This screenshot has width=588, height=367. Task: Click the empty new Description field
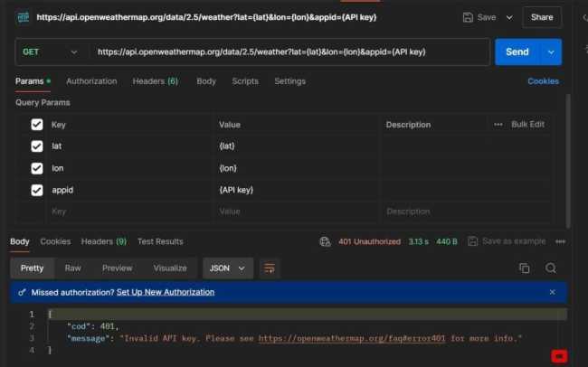coord(466,212)
